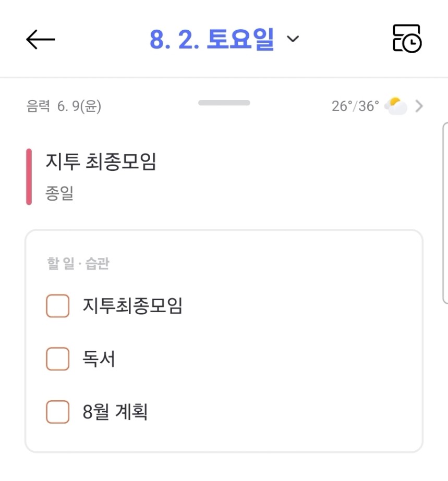
Task: Tap the red event color bar
Action: pos(29,177)
